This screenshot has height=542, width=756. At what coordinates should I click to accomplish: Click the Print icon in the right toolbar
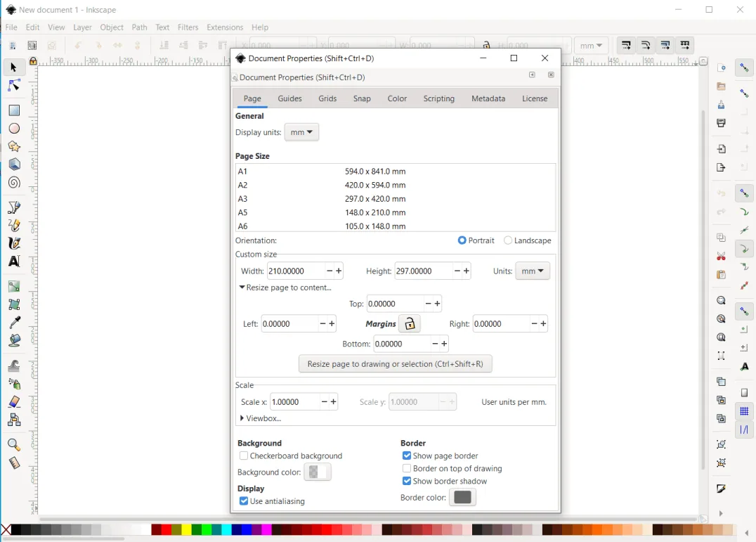point(722,123)
